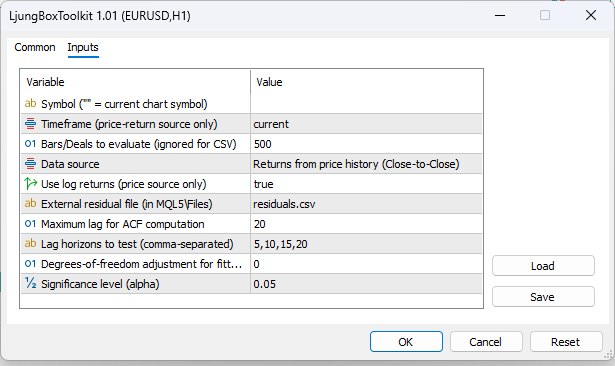This screenshot has width=615, height=366.
Task: Edit the lag horizons value 5,10,15,20
Action: point(366,244)
